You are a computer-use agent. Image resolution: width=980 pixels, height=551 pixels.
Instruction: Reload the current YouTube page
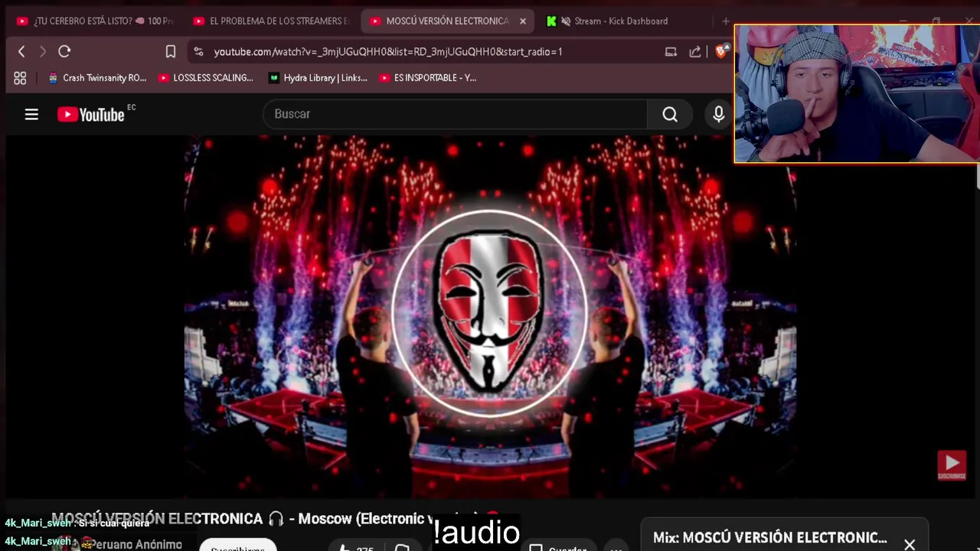pyautogui.click(x=64, y=51)
